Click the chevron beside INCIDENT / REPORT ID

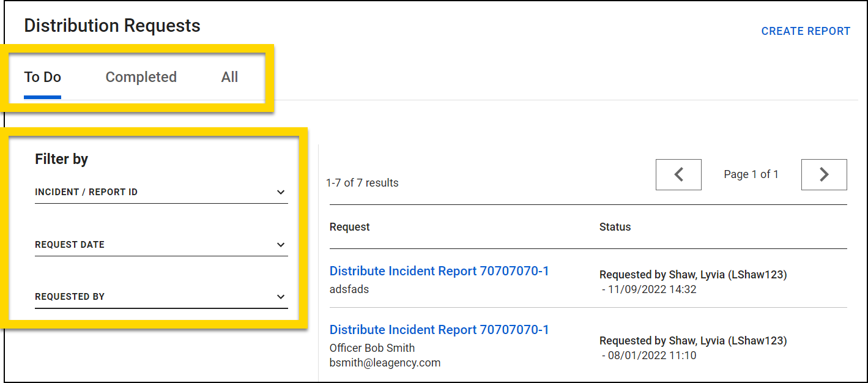tap(281, 191)
